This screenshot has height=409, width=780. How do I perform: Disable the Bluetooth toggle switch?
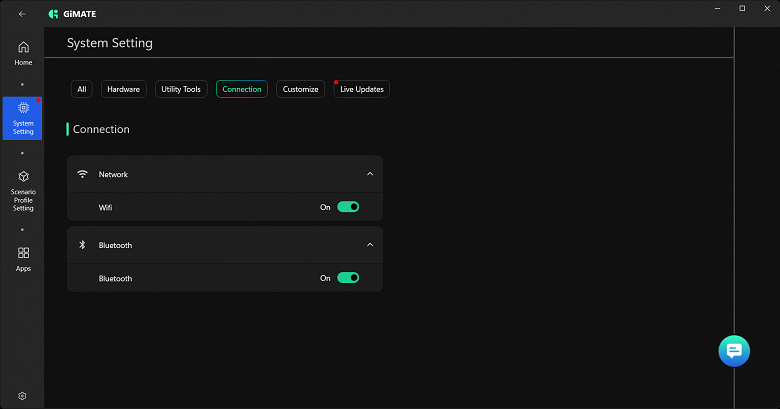point(347,278)
